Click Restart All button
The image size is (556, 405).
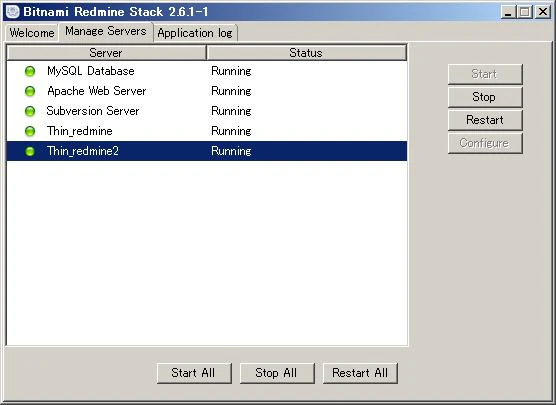(360, 373)
